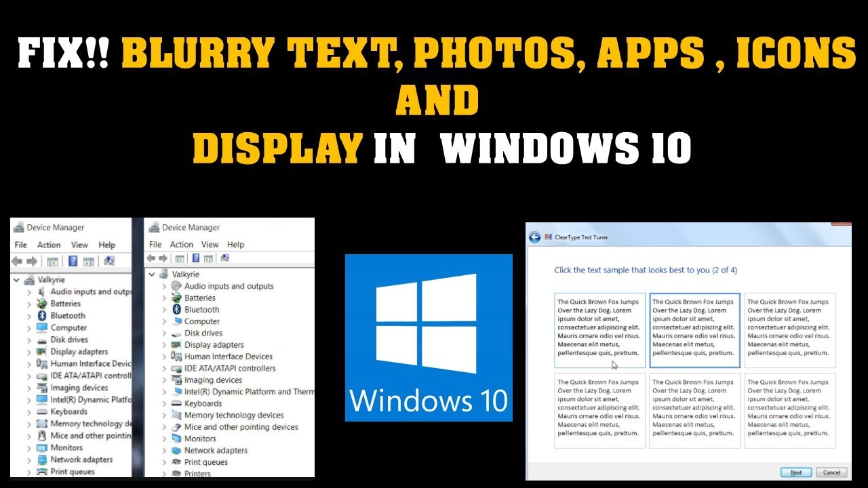
Task: Click the Next button in ClearType Tuner
Action: click(x=795, y=472)
